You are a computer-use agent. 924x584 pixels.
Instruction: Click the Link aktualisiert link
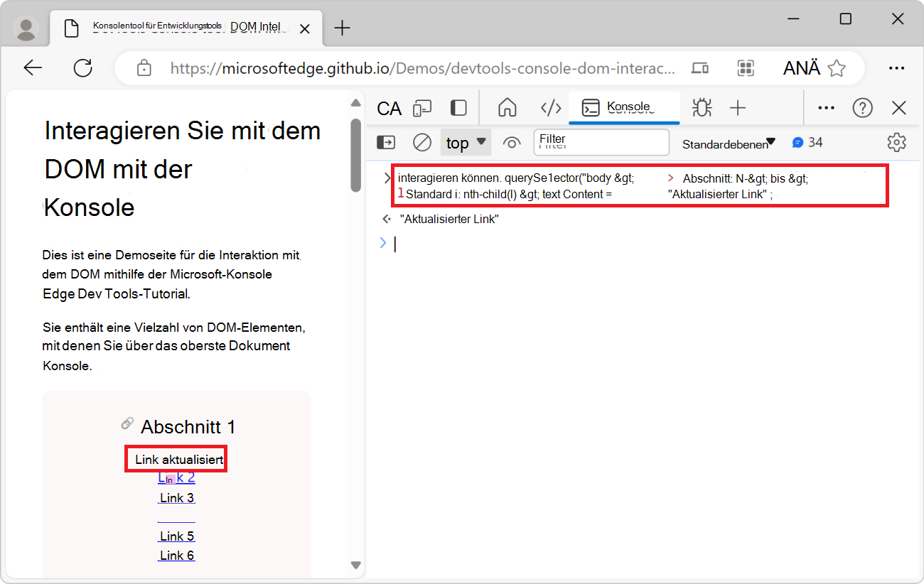[x=176, y=458]
